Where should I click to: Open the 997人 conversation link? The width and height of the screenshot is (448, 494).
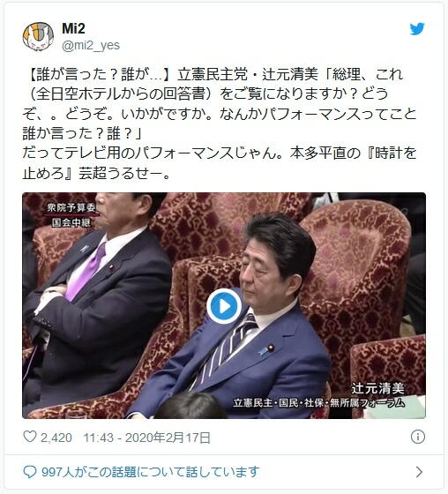[151, 472]
